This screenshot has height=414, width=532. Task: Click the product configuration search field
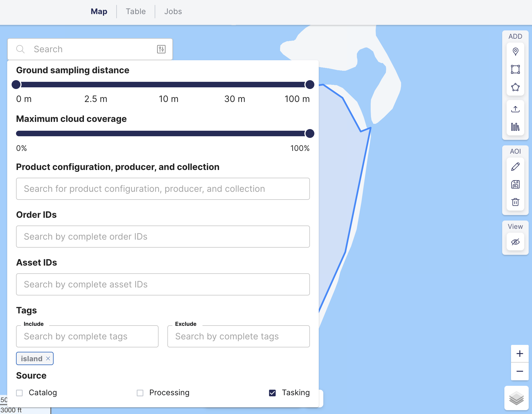pos(163,189)
